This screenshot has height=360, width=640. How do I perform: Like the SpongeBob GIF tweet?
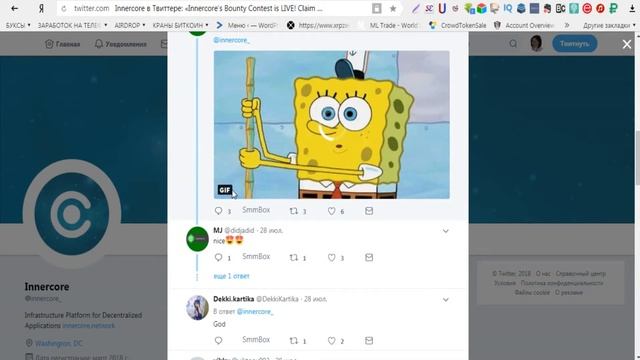tap(331, 211)
